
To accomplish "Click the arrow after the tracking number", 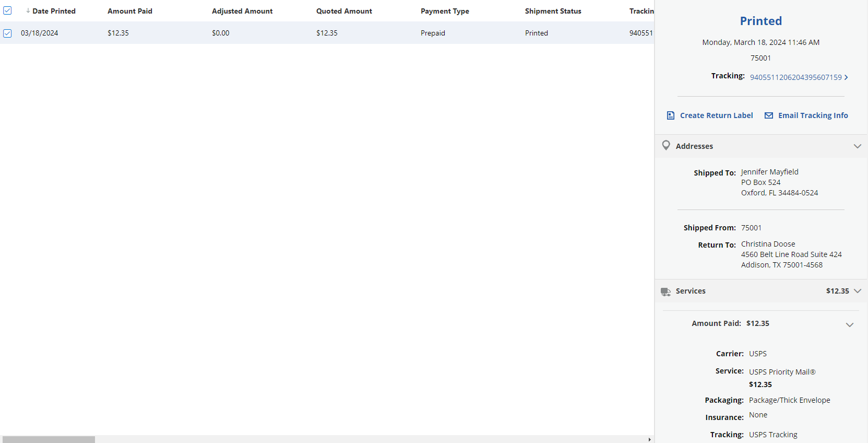I will click(846, 77).
